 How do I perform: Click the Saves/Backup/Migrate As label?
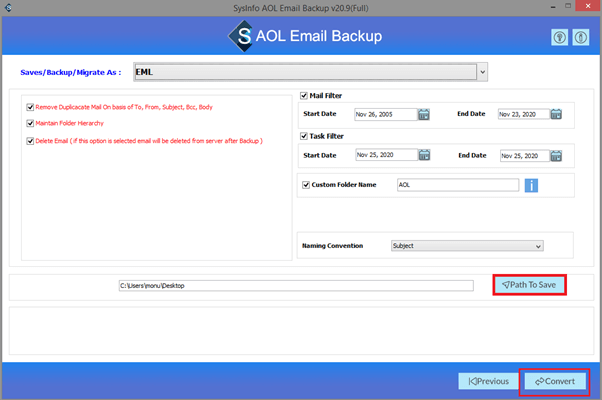pyautogui.click(x=71, y=72)
